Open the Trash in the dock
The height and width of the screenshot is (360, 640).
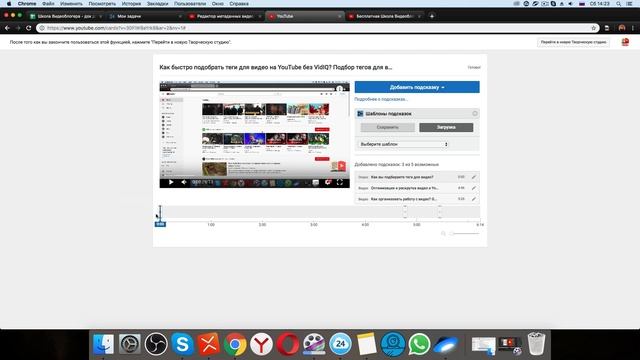click(x=536, y=344)
